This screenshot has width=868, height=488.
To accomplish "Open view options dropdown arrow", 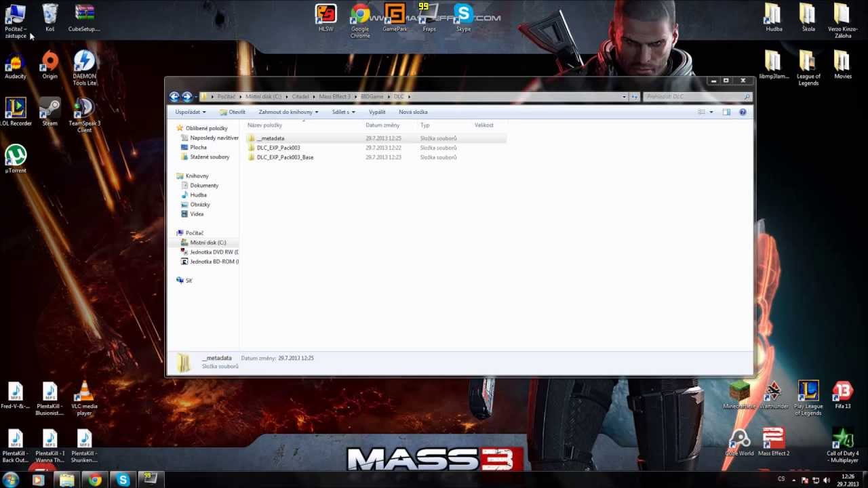I will tap(711, 112).
